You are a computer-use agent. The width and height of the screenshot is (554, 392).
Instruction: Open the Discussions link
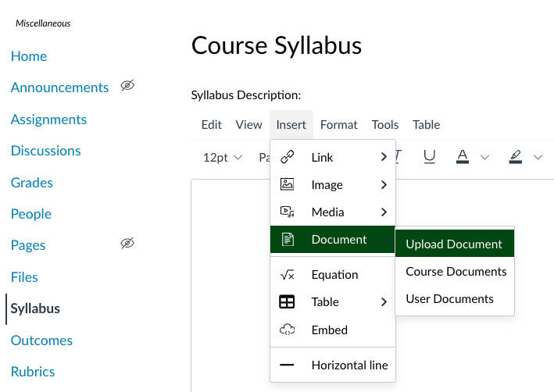point(45,151)
